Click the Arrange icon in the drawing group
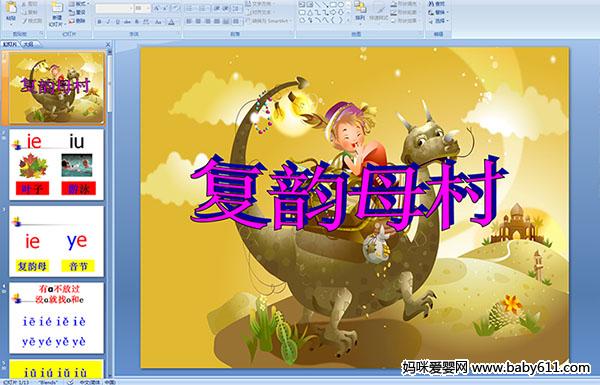 pos(360,10)
